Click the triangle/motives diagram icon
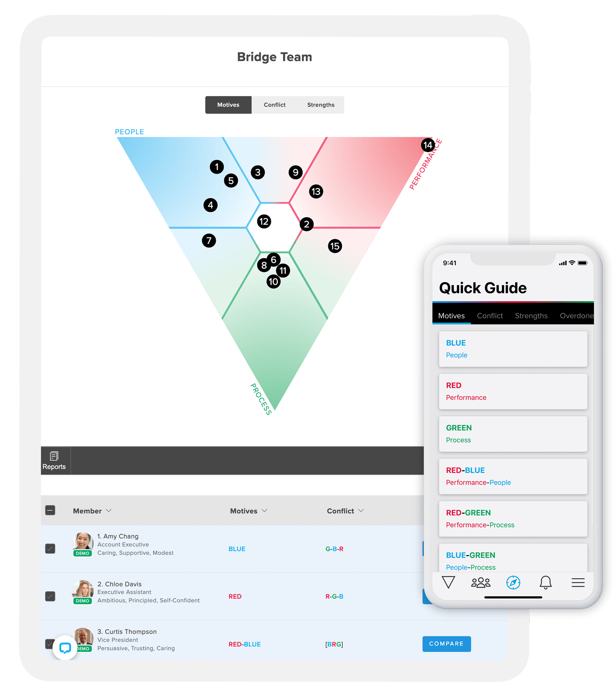Image resolution: width=616 pixels, height=697 pixels. point(448,583)
